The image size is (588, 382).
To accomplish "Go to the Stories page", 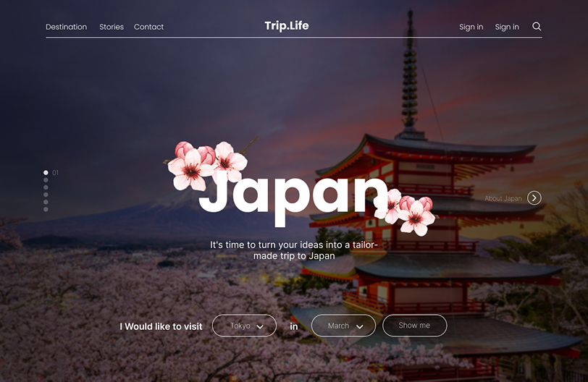I will pos(112,27).
